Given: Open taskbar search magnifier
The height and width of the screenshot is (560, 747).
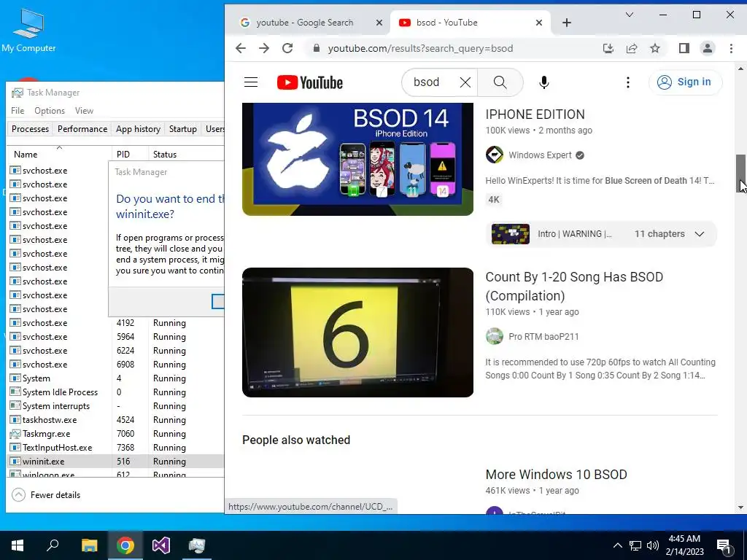Looking at the screenshot, I should tap(53, 545).
